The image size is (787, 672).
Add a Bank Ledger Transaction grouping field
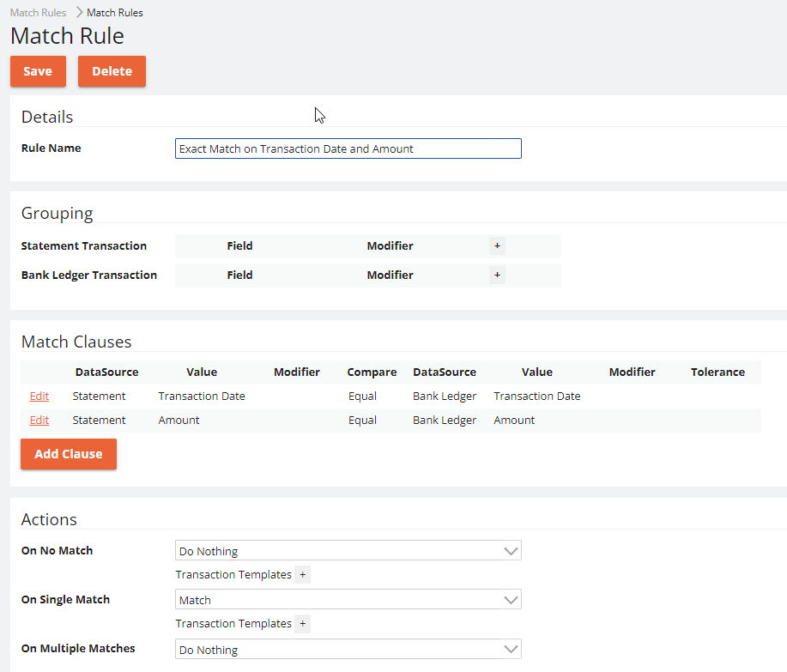pos(497,275)
